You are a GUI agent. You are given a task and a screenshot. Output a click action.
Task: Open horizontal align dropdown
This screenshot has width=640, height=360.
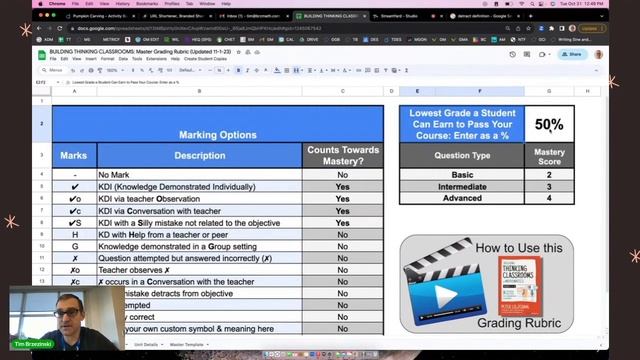311,70
